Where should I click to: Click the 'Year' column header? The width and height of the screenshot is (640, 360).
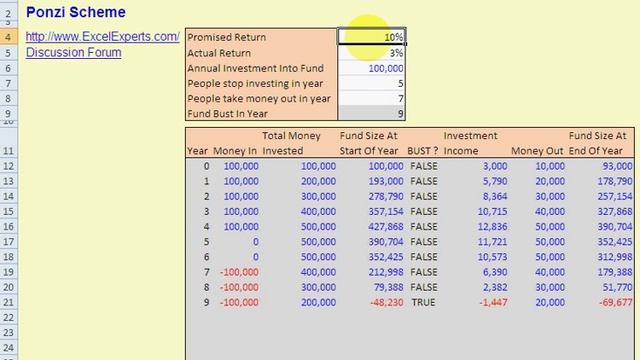[x=198, y=151]
